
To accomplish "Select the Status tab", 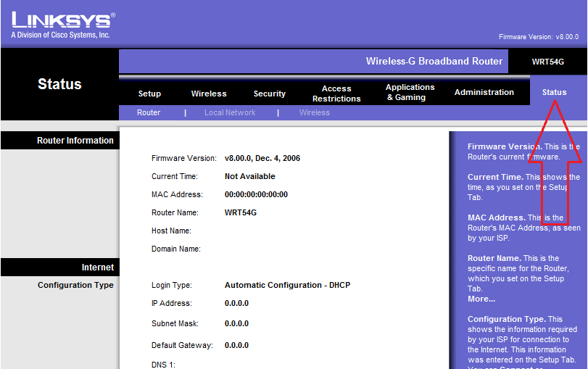I will [x=554, y=92].
